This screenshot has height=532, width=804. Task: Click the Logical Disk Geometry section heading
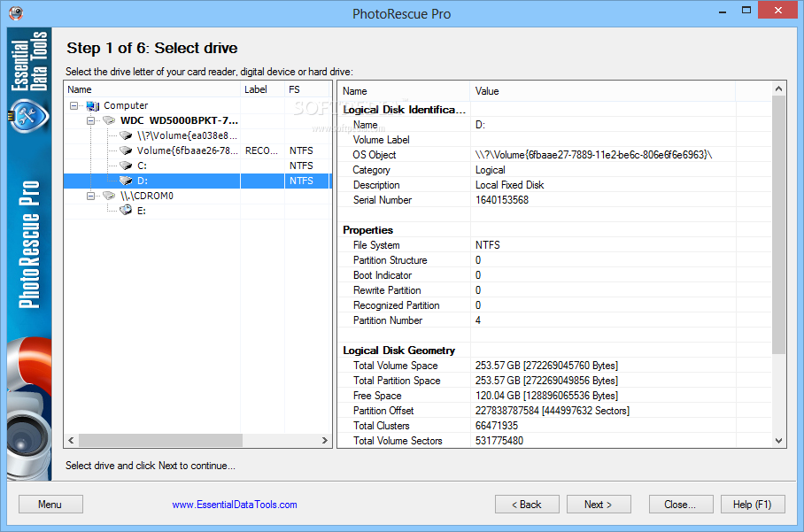(398, 351)
